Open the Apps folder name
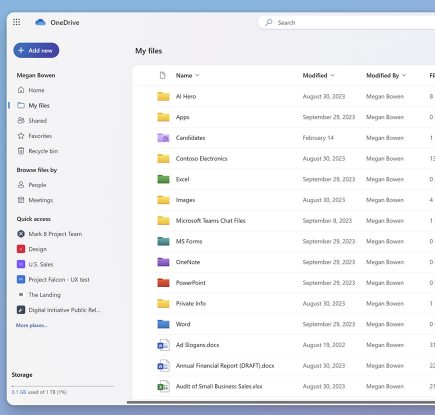 pyautogui.click(x=183, y=117)
